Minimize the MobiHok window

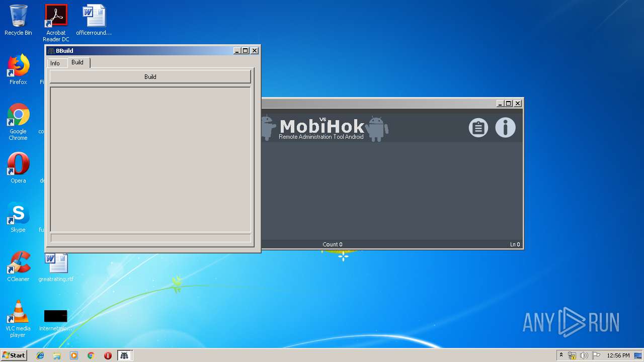point(500,104)
